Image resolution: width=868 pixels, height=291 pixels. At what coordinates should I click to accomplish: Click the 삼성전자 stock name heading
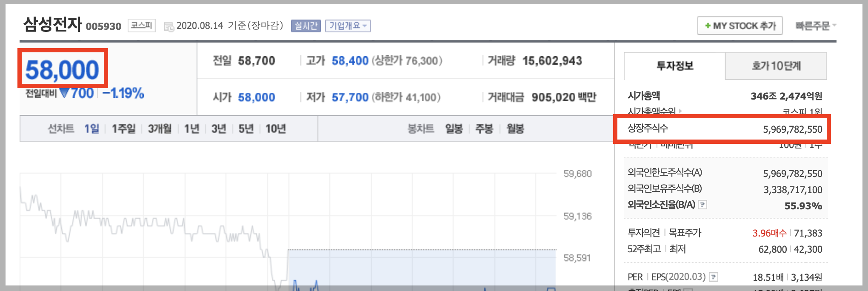pyautogui.click(x=52, y=24)
